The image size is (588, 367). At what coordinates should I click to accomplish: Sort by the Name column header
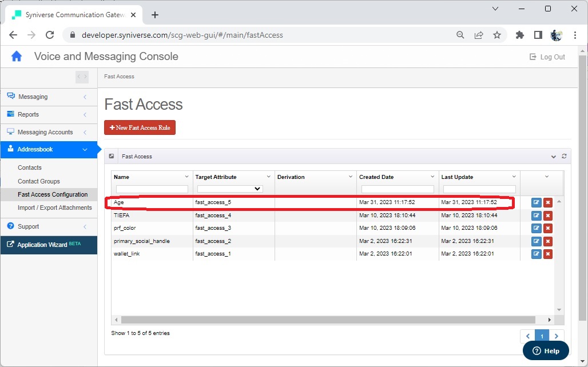pos(121,177)
